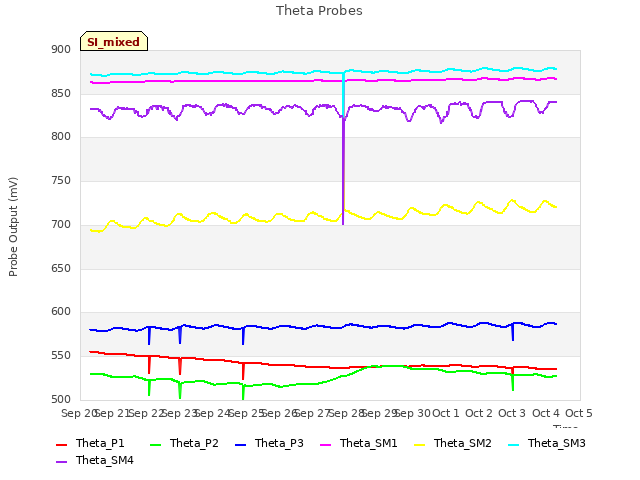
Task: Select the Theta_P1 legend label
Action: [100, 443]
